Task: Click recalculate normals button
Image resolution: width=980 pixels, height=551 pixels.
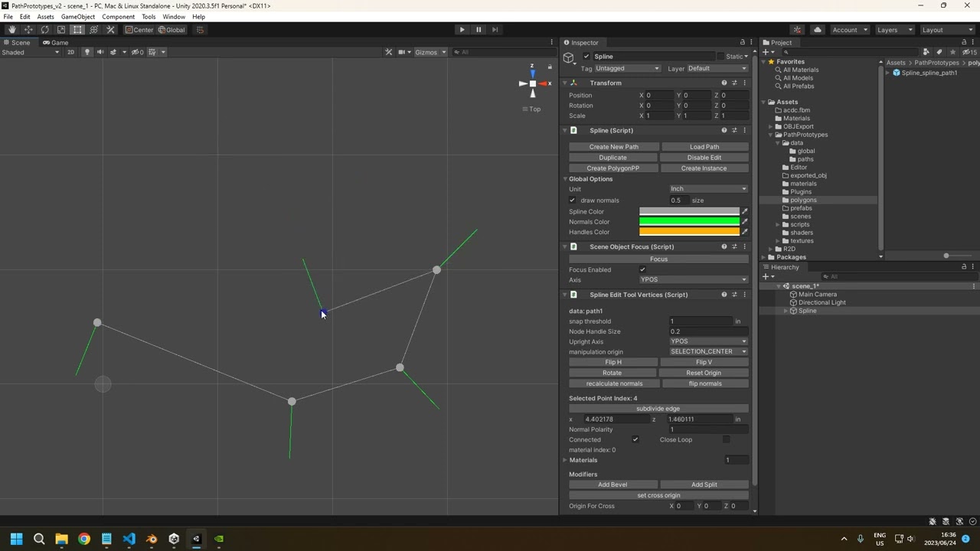Action: (614, 383)
